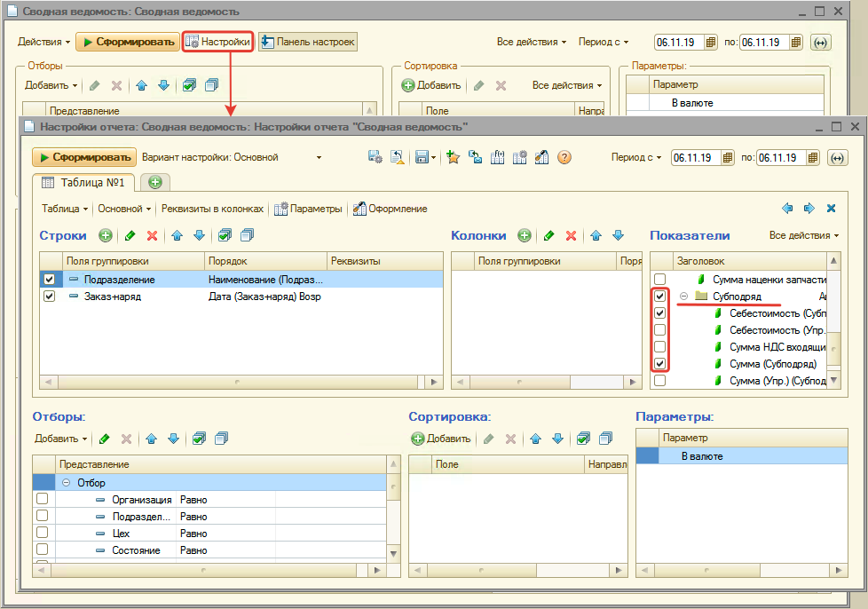Enable the Организация filter checkbox

(42, 499)
